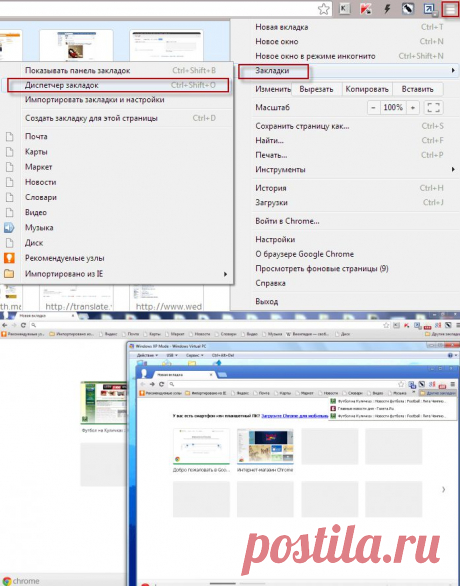Screen dimensions: 460x586
Task: Select Новое окно from the menu
Action: pyautogui.click(x=277, y=41)
